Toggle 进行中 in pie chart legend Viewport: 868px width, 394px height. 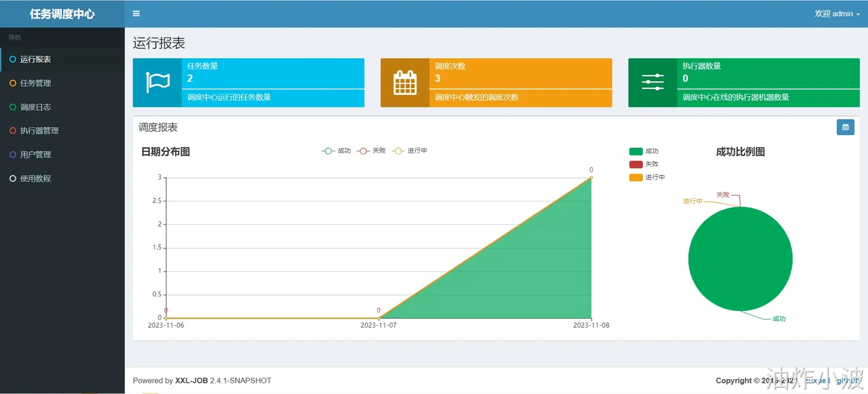coord(647,177)
